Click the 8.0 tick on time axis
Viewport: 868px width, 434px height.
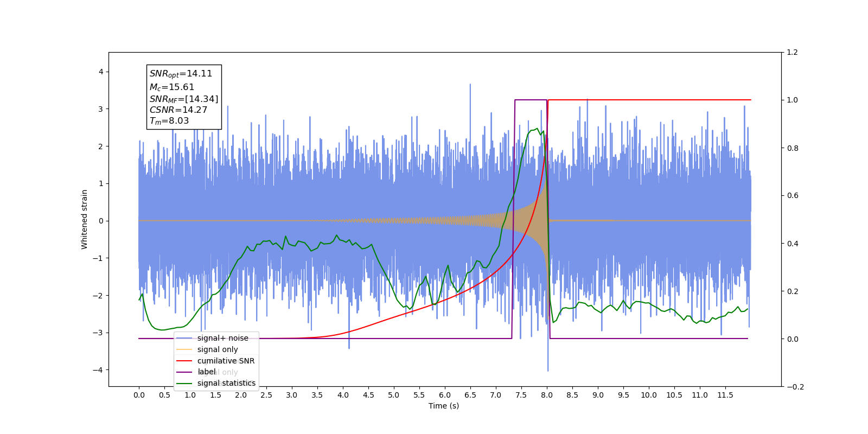click(547, 395)
